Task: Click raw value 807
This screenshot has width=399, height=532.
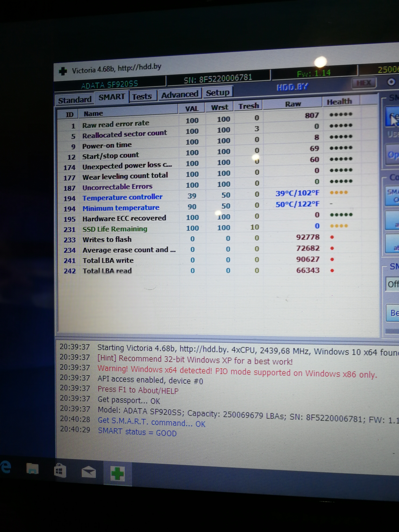Action: 312,115
